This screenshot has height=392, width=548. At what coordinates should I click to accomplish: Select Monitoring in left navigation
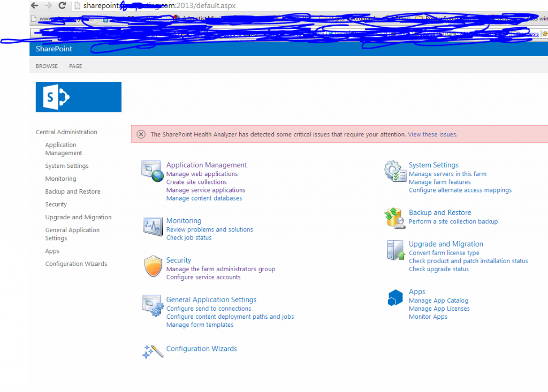coord(60,179)
